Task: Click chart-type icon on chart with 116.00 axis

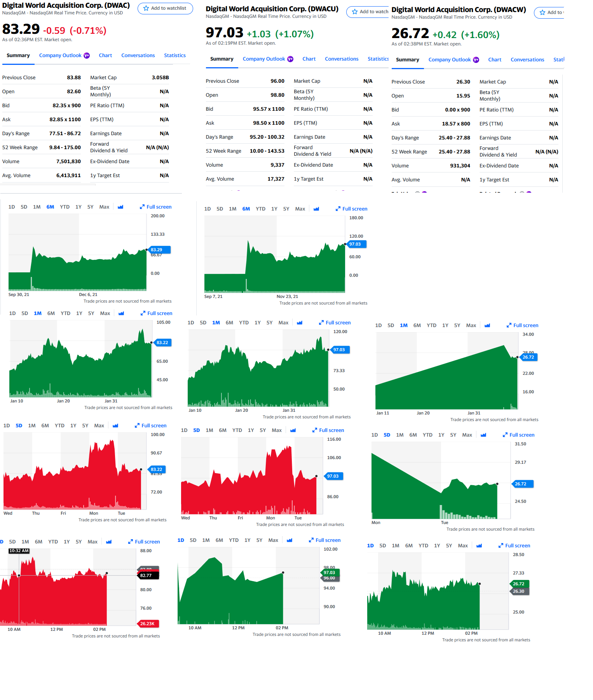Action: pos(293,430)
